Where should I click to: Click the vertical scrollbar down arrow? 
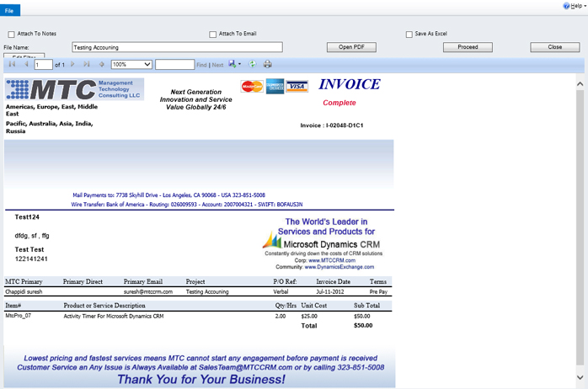pyautogui.click(x=580, y=378)
